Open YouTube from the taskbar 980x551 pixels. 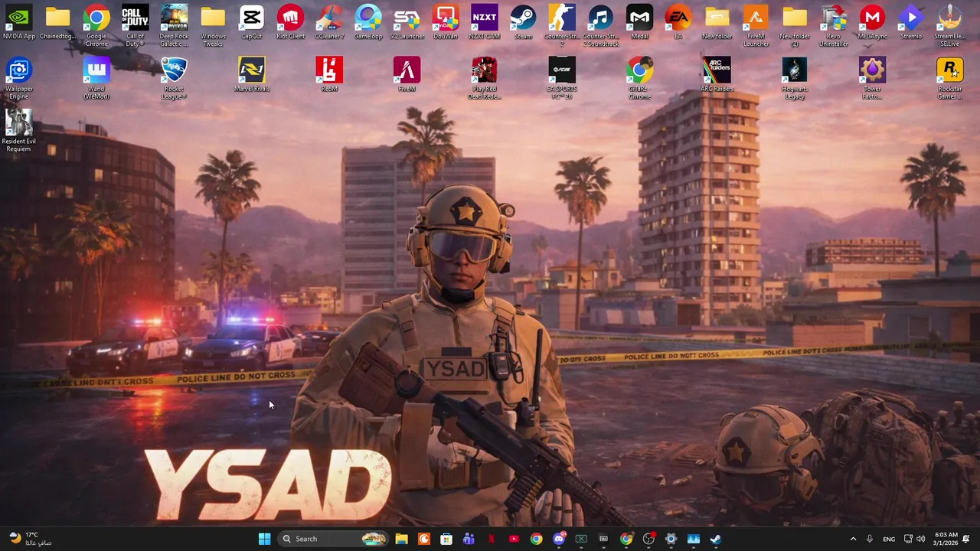(514, 539)
